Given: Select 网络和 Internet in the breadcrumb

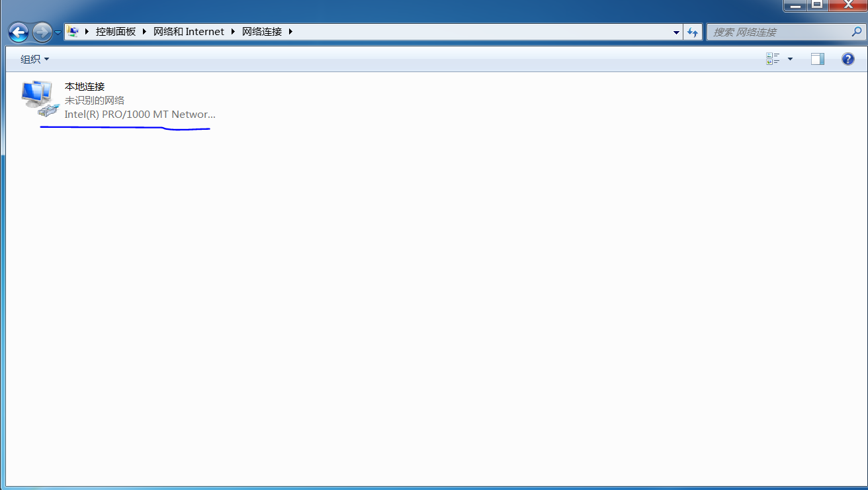Looking at the screenshot, I should pos(189,31).
